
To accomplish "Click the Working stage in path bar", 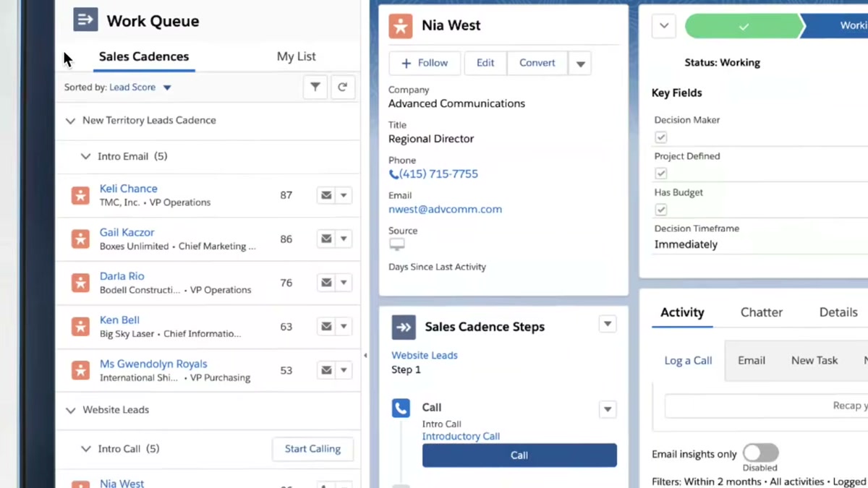I will point(835,26).
